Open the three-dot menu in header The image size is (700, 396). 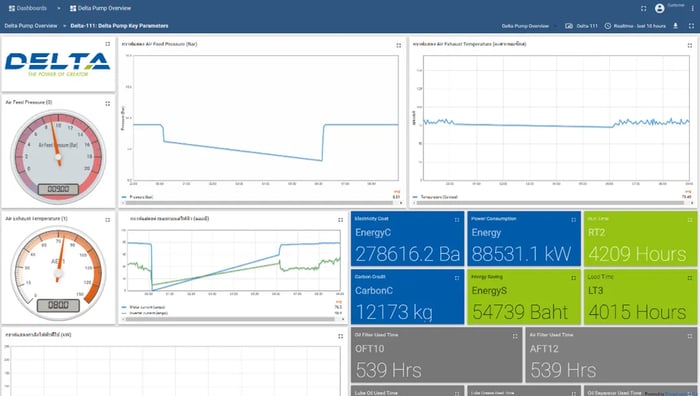692,8
